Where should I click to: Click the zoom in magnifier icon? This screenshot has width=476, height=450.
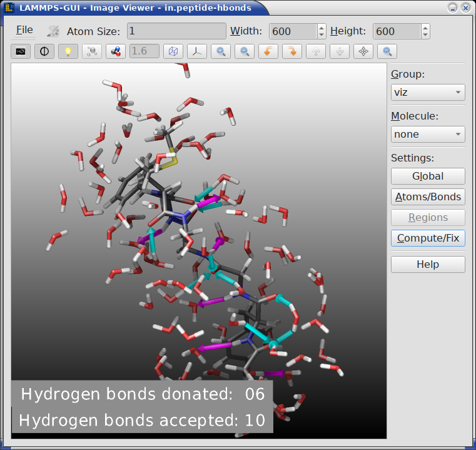pyautogui.click(x=221, y=51)
